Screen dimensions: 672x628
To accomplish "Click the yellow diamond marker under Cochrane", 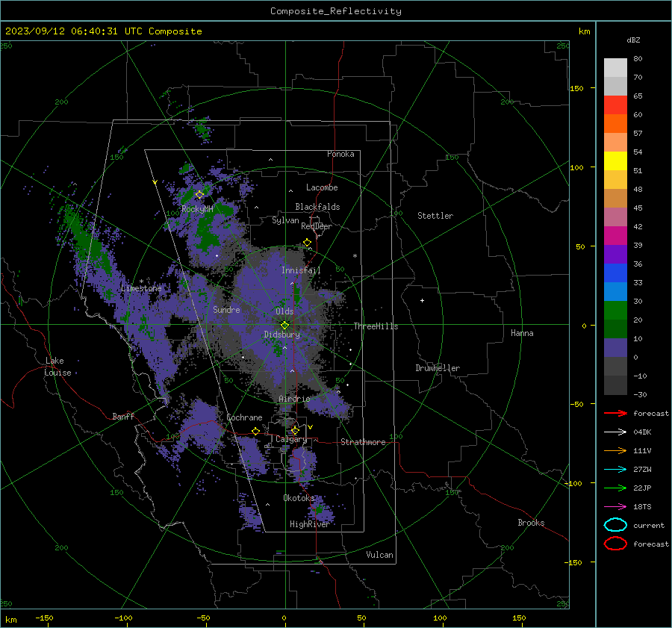I will point(256,431).
